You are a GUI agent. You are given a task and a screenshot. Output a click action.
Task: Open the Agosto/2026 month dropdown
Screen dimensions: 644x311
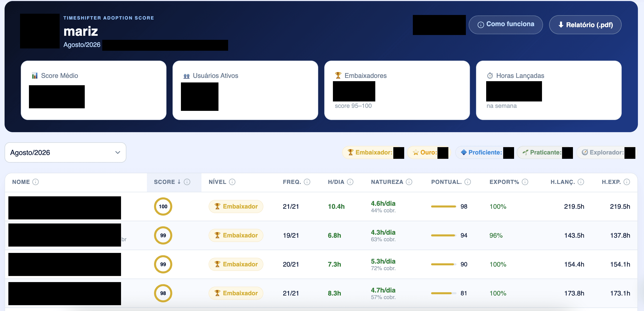click(65, 152)
